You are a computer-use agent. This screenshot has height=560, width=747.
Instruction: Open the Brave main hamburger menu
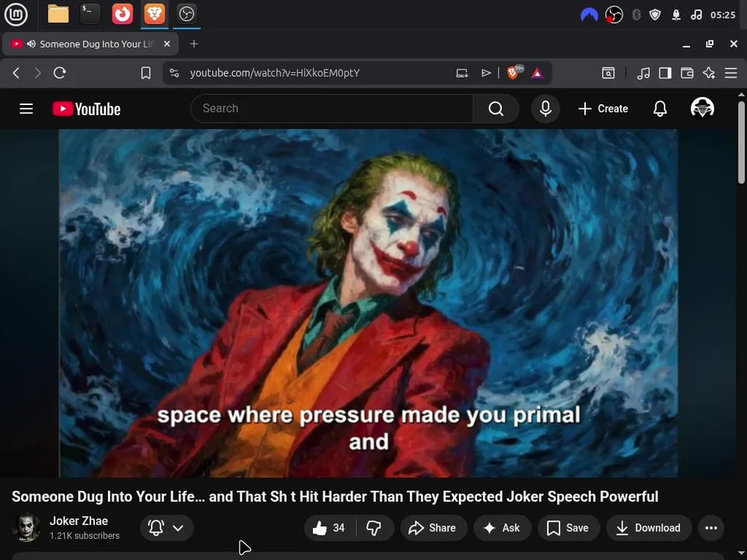[x=731, y=73]
